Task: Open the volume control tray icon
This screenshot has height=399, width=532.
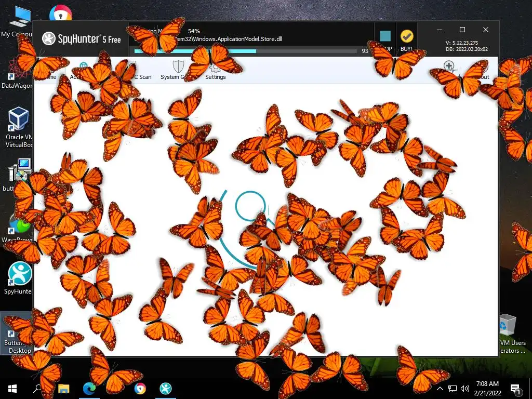Action: point(465,389)
